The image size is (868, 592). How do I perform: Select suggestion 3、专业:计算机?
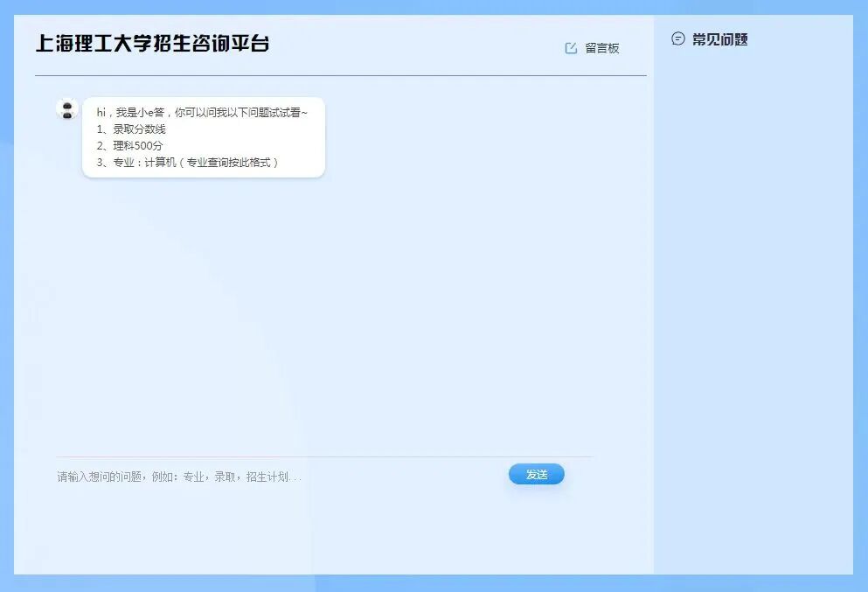(187, 163)
